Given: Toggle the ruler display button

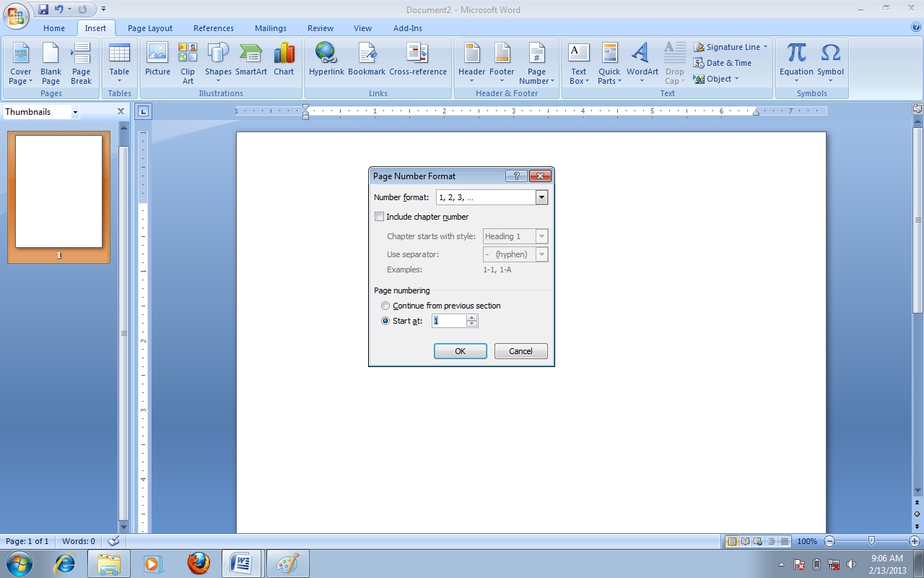Looking at the screenshot, I should [918, 108].
